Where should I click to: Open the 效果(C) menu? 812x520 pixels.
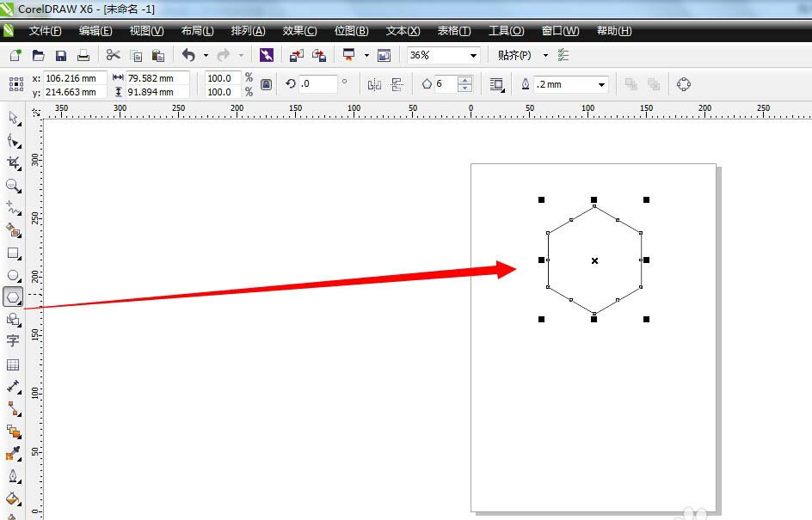click(299, 31)
